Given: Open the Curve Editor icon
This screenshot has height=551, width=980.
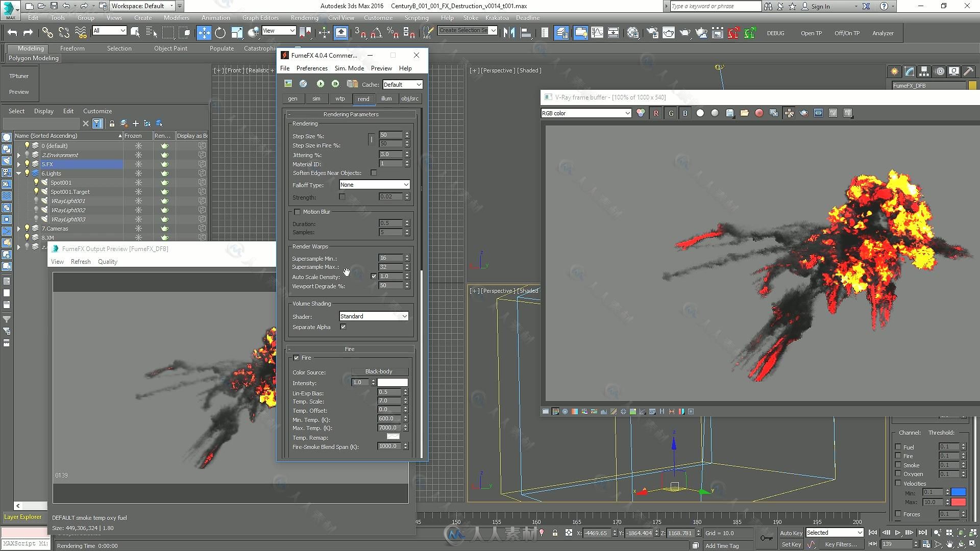Looking at the screenshot, I should [597, 33].
